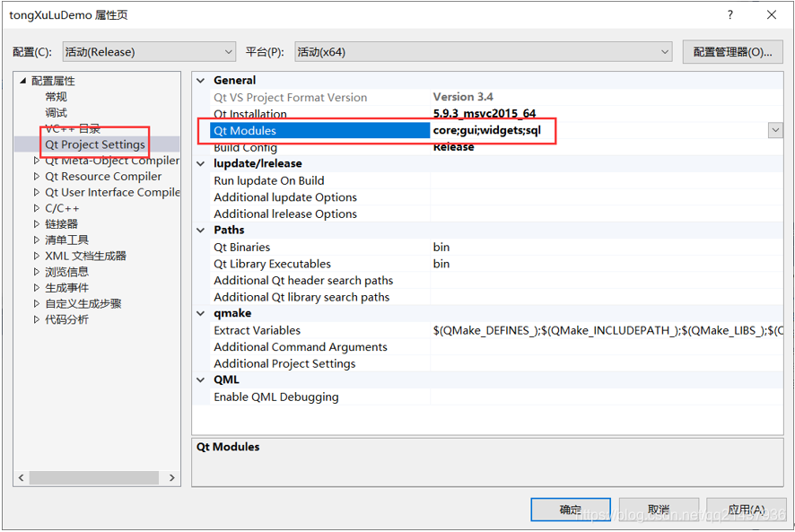The width and height of the screenshot is (795, 532).
Task: Click the 应用(A) button
Action: 746,510
